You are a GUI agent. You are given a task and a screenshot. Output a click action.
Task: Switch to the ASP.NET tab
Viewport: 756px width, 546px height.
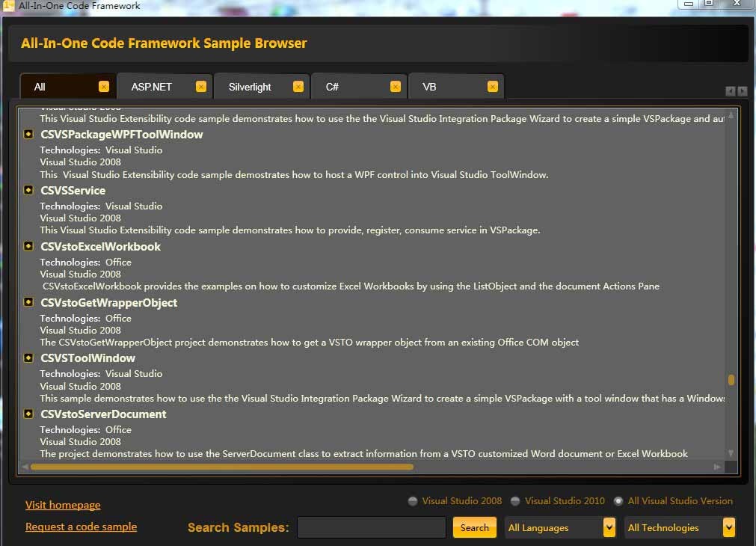(x=152, y=87)
